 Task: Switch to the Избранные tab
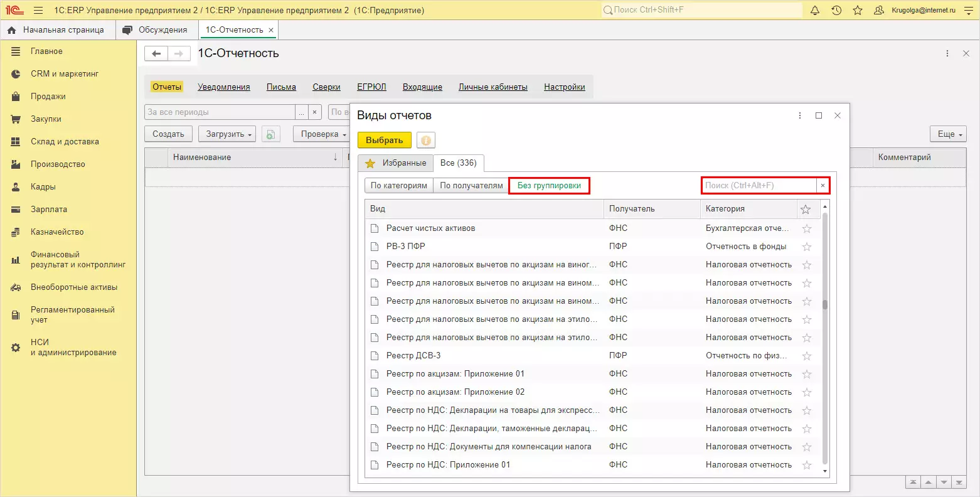[396, 163]
